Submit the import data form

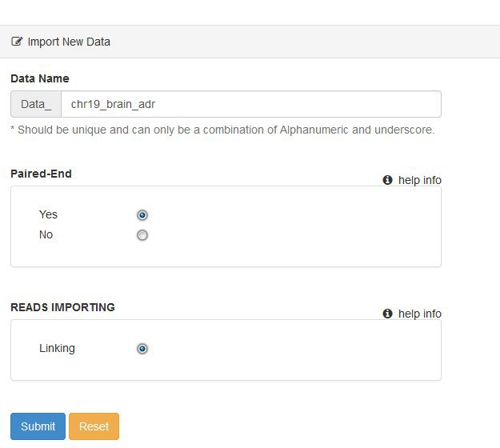click(38, 426)
